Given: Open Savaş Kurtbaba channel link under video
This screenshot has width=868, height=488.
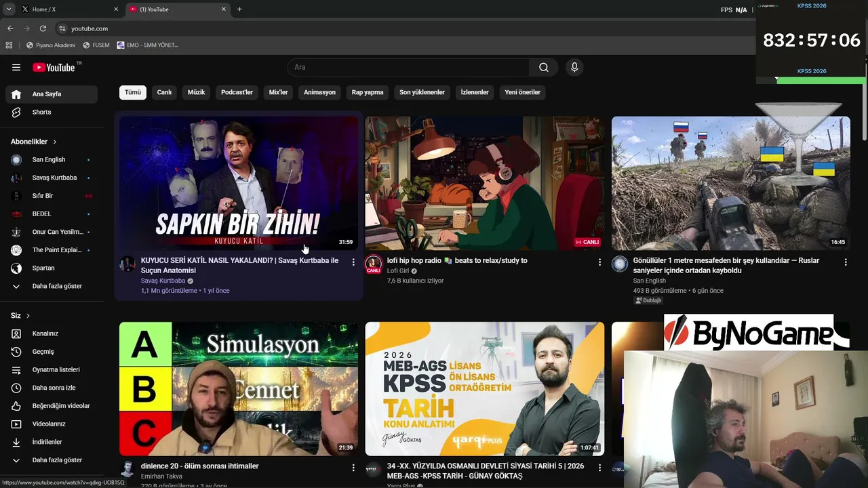Looking at the screenshot, I should click(x=163, y=281).
